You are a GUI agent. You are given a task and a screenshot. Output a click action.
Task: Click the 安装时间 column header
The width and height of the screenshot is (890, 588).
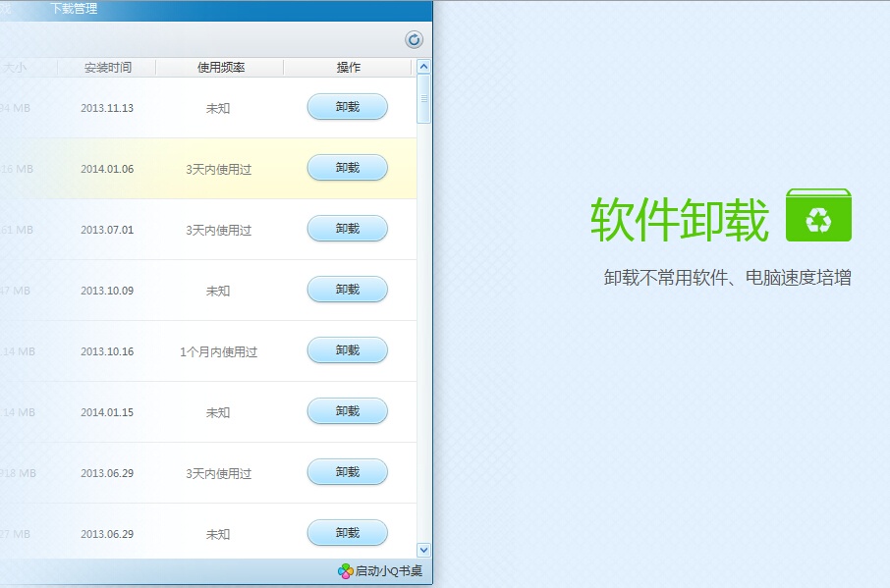[x=108, y=67]
